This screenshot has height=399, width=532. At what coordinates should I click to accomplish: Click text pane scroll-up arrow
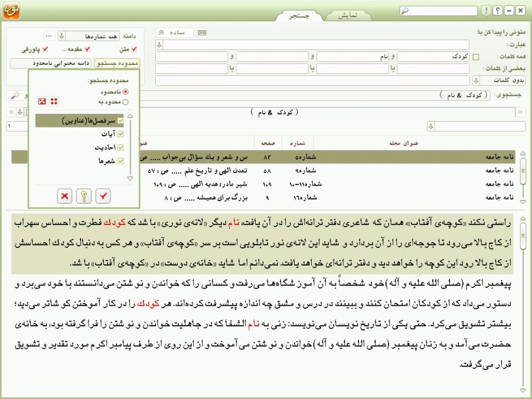(523, 218)
